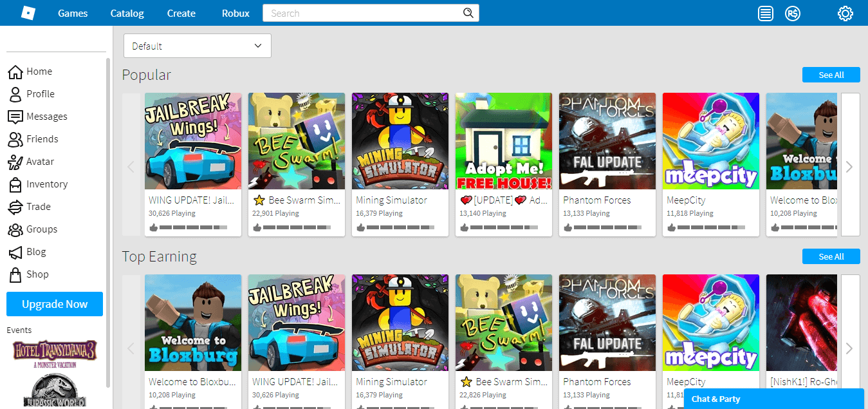The height and width of the screenshot is (409, 868).
Task: Open Jurassic World event banner
Action: click(x=55, y=392)
